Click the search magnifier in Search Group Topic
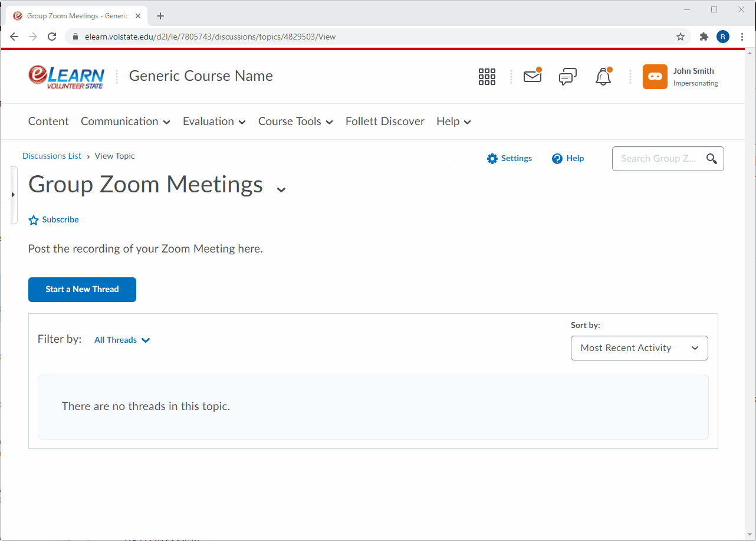 711,158
